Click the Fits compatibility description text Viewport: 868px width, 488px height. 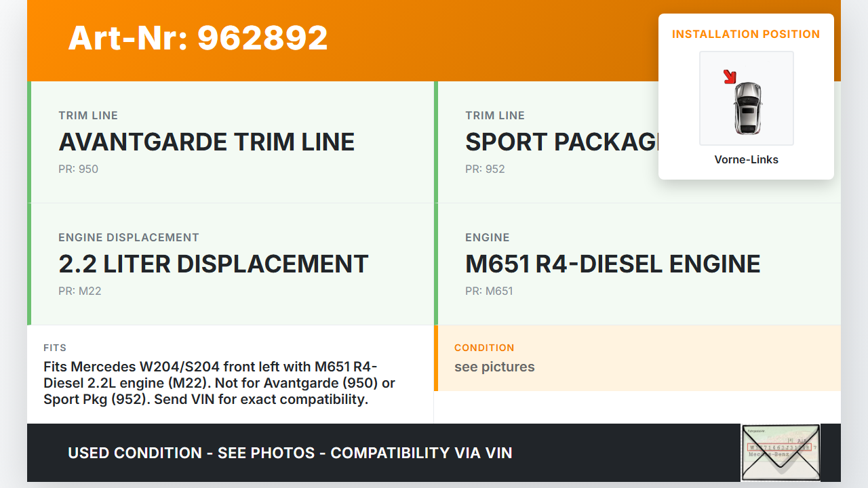(219, 383)
